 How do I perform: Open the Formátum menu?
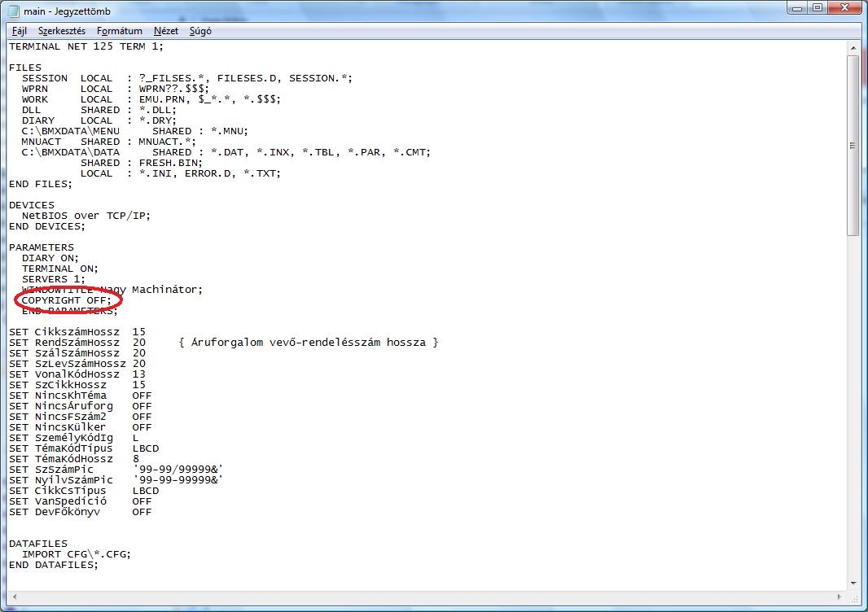point(120,31)
